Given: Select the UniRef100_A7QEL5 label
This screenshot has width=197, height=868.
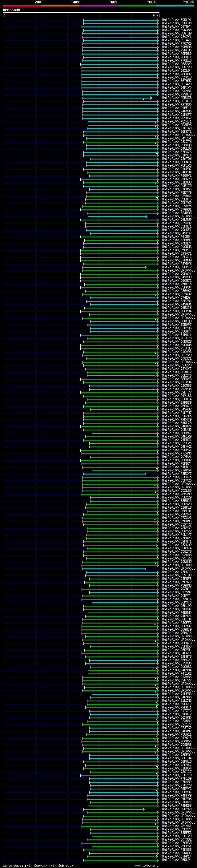Looking at the screenshot, I should click(x=176, y=60).
